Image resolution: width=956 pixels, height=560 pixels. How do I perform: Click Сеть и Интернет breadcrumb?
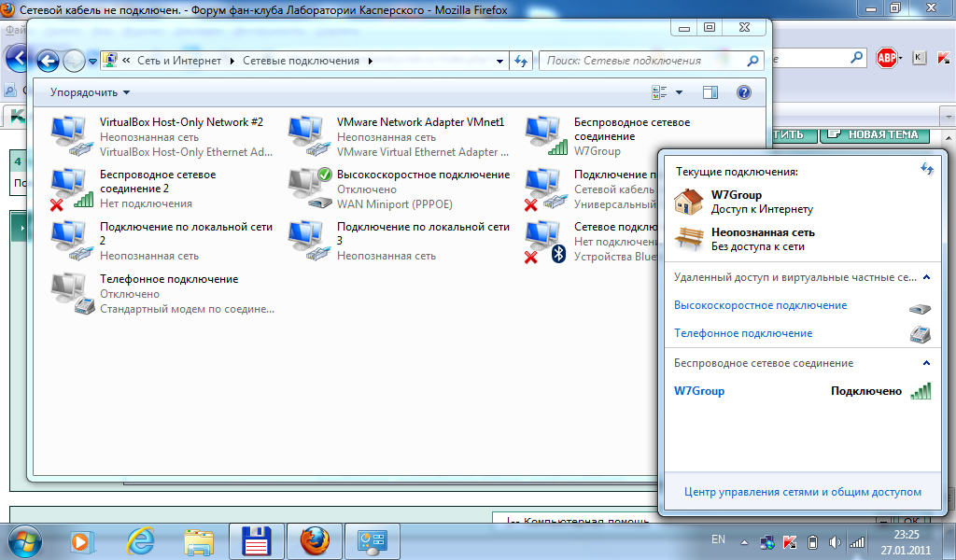179,61
